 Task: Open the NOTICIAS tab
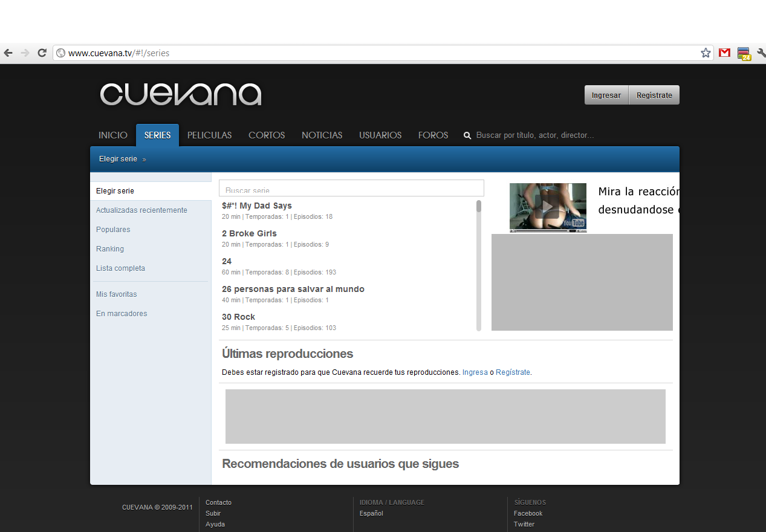[x=322, y=135]
